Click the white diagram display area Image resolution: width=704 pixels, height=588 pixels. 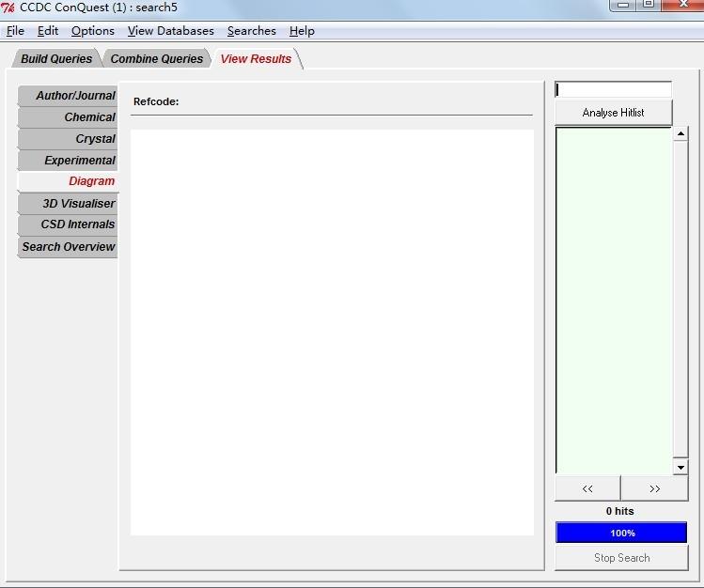click(x=332, y=333)
